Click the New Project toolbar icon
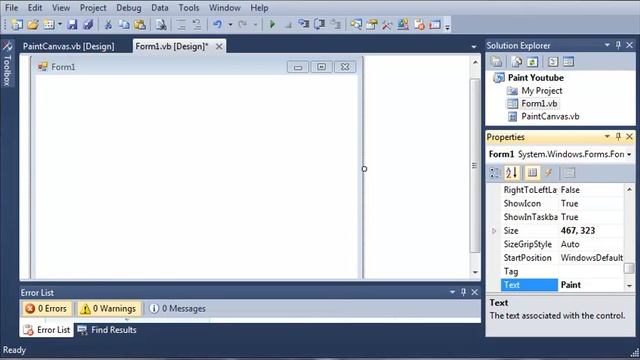This screenshot has height=360, width=640. pos(17,24)
